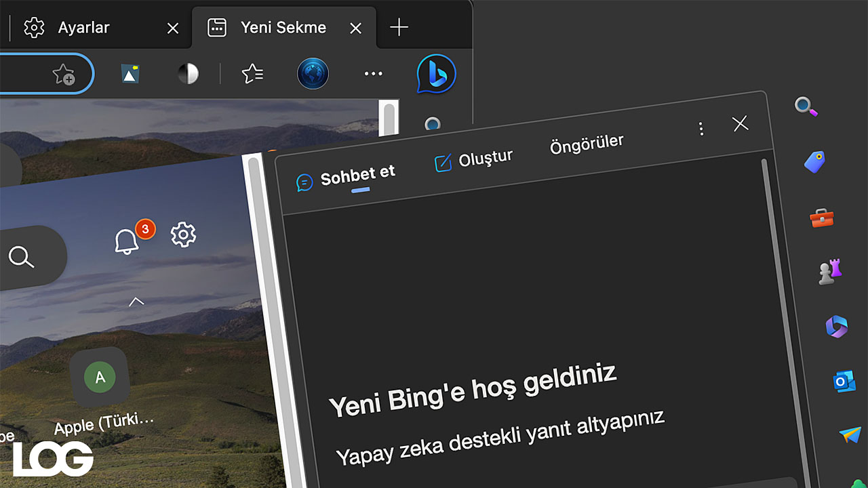
Task: Click the Ayarlar tab gear icon
Action: point(34,27)
